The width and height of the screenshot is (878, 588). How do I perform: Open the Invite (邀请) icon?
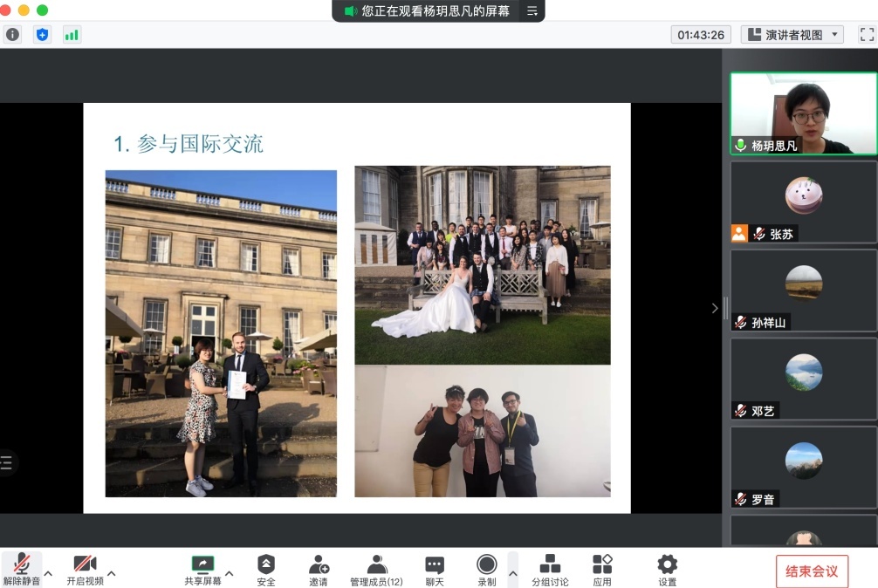(x=319, y=569)
